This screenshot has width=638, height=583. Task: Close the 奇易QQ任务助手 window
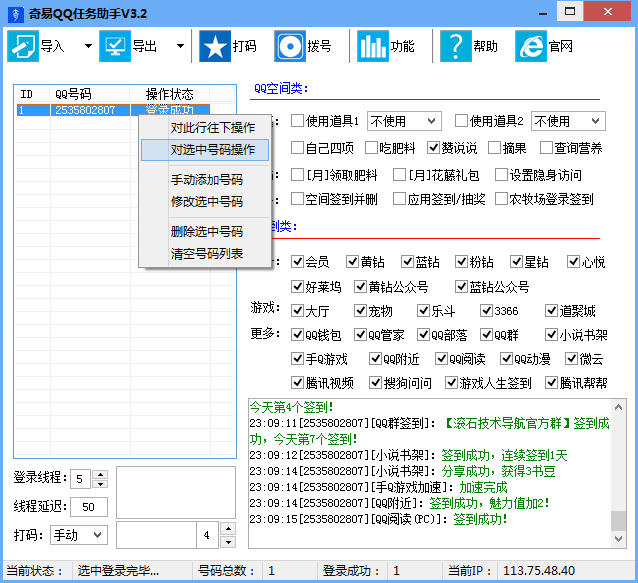[608, 11]
